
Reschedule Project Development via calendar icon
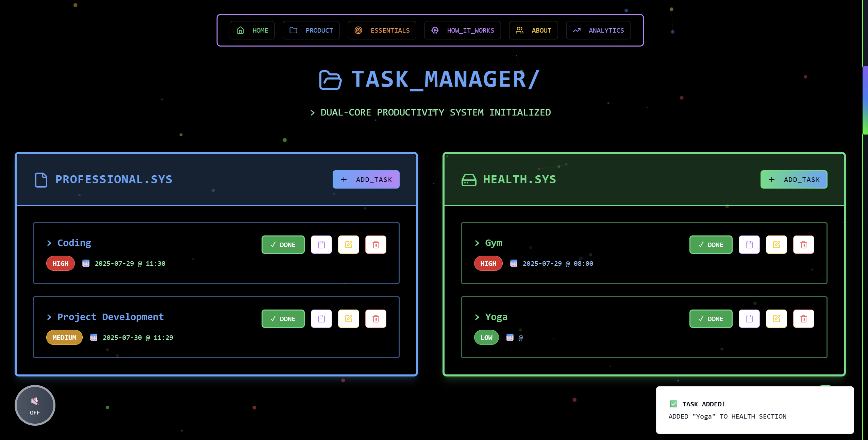click(x=321, y=319)
